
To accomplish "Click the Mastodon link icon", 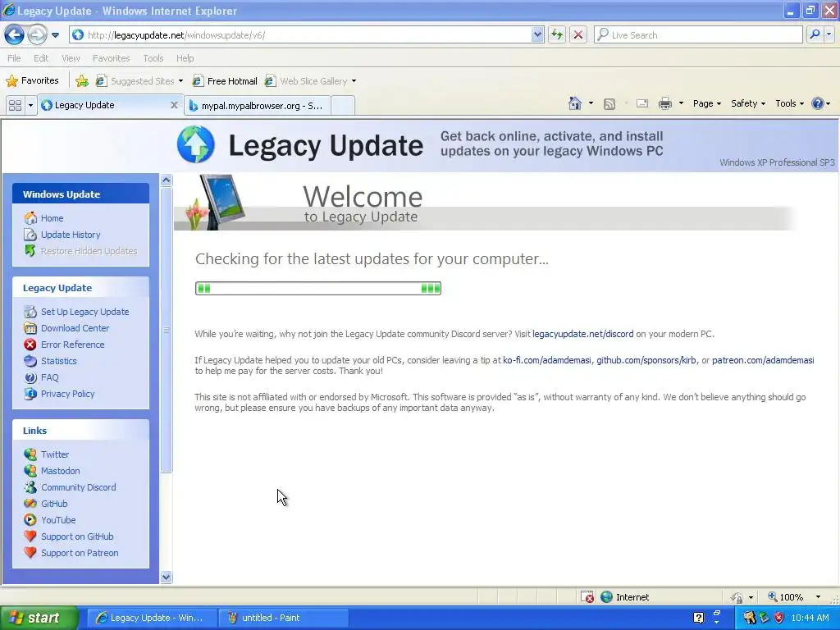I will (30, 471).
